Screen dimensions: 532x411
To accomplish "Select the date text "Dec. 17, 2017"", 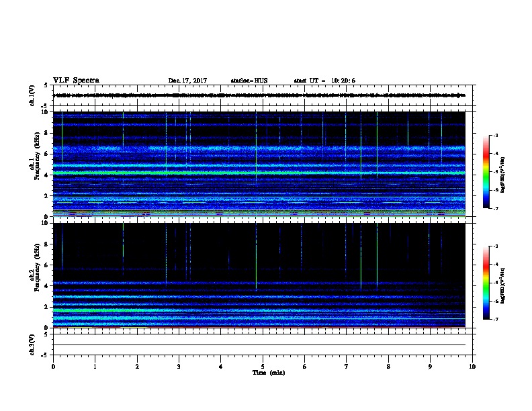I will tap(187, 81).
